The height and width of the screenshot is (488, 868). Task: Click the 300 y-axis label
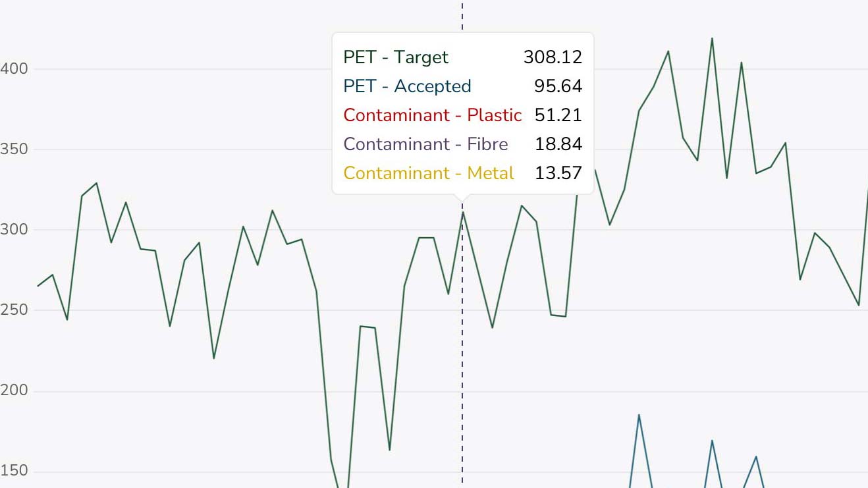tap(13, 230)
